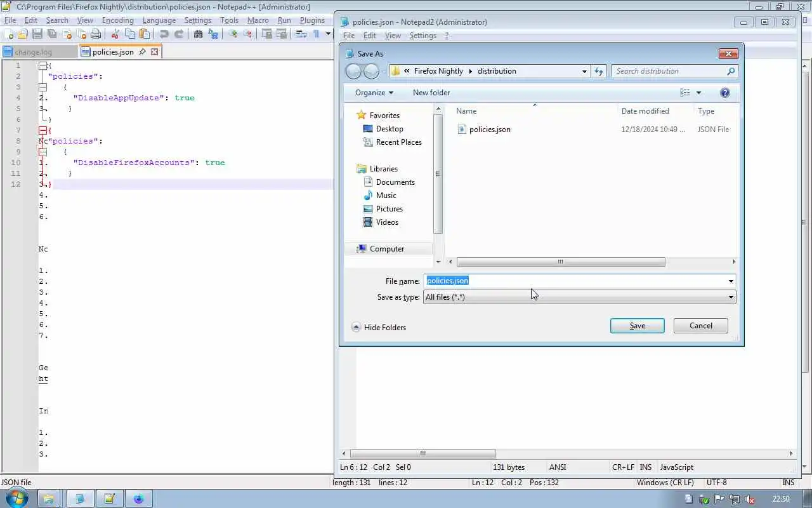812x508 pixels.
Task: Select Recent Places in navigation pane
Action: [x=392, y=142]
